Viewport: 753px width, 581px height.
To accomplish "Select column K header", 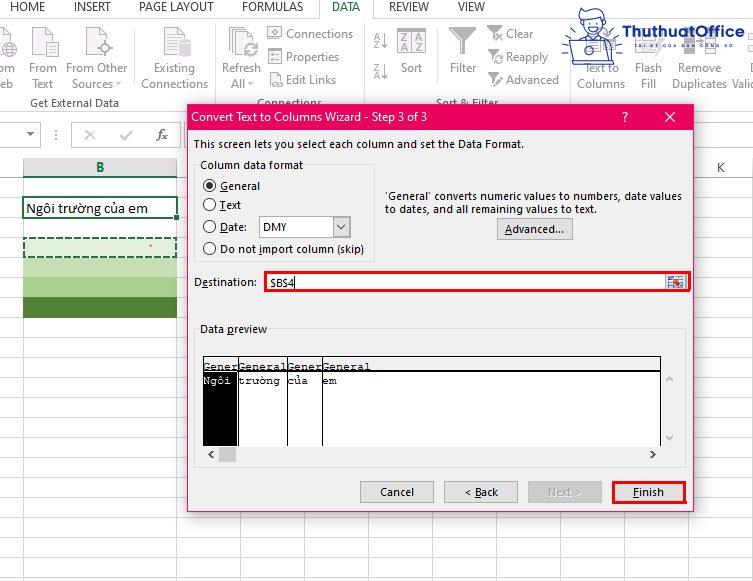I will (720, 168).
